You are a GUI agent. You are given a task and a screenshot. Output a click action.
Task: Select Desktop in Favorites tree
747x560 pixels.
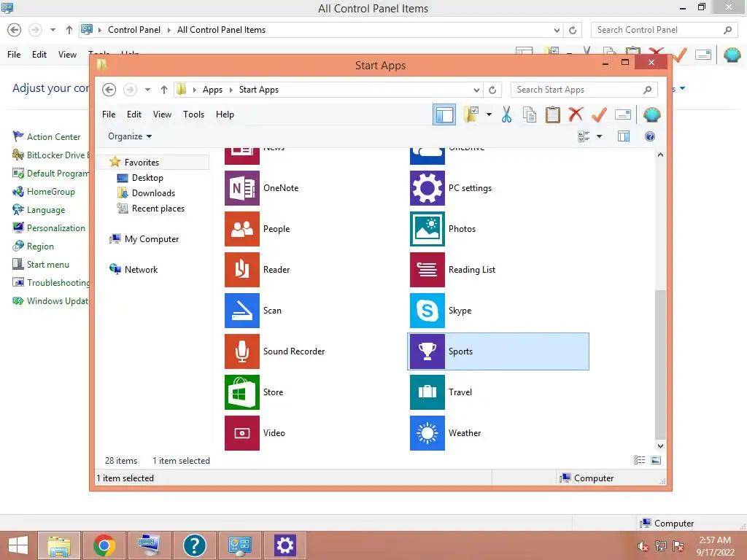(x=147, y=178)
